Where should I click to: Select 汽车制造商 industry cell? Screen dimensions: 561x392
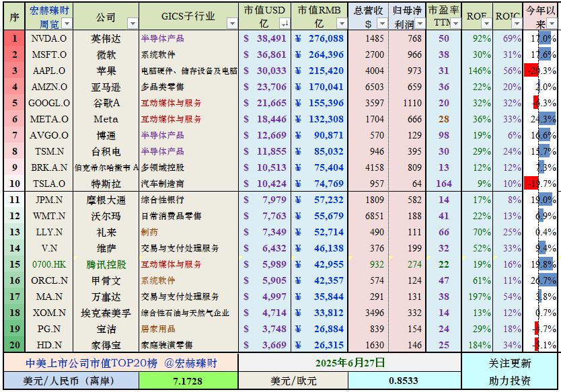click(188, 184)
